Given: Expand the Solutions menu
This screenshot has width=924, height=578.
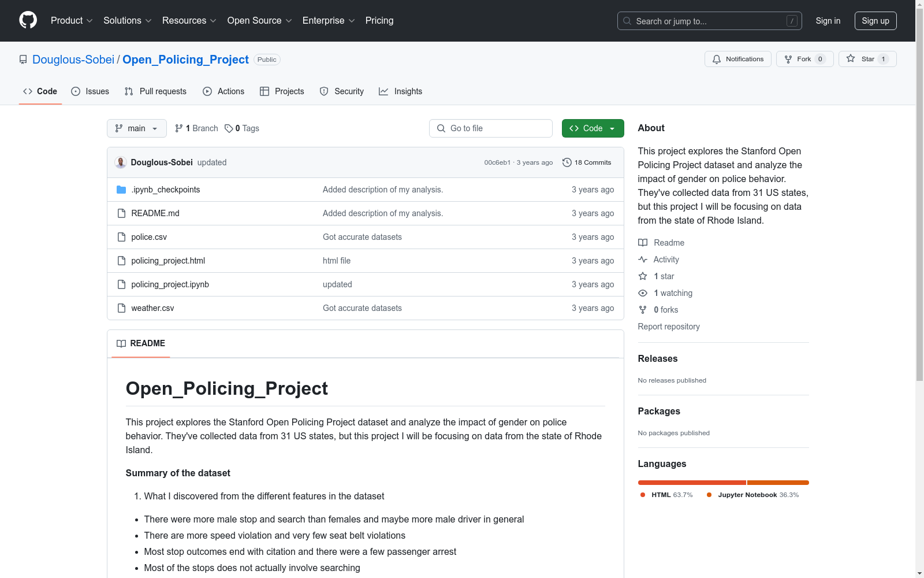Looking at the screenshot, I should click(128, 20).
